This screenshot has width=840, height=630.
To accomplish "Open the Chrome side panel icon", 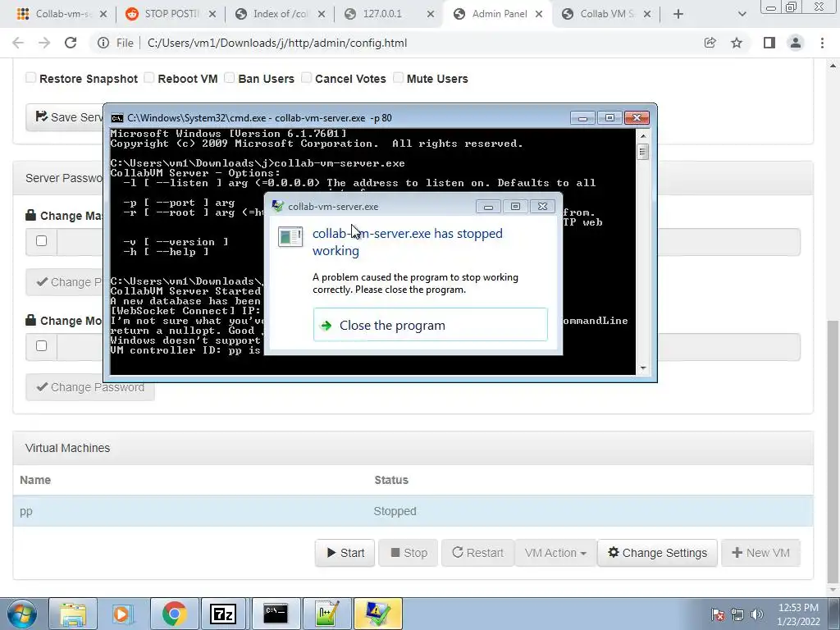I will coord(769,43).
